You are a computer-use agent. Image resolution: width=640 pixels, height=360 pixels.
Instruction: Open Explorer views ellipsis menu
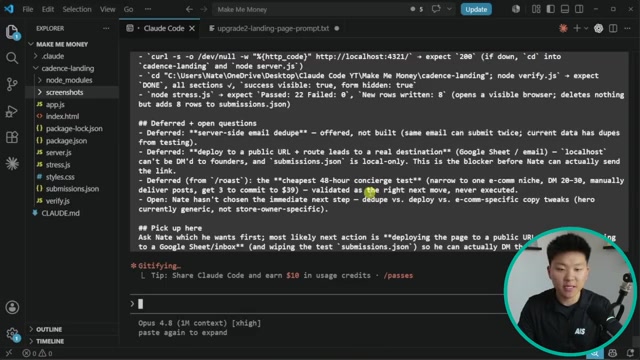(106, 28)
